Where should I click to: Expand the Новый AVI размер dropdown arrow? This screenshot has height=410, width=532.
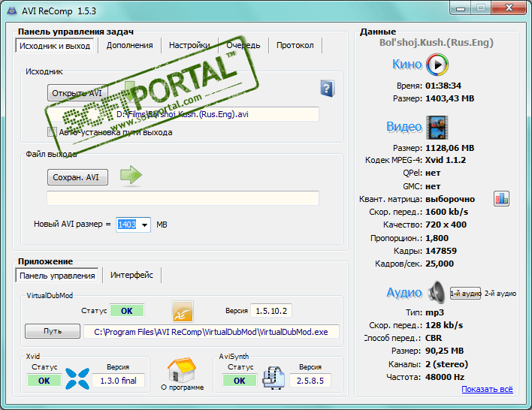click(144, 225)
